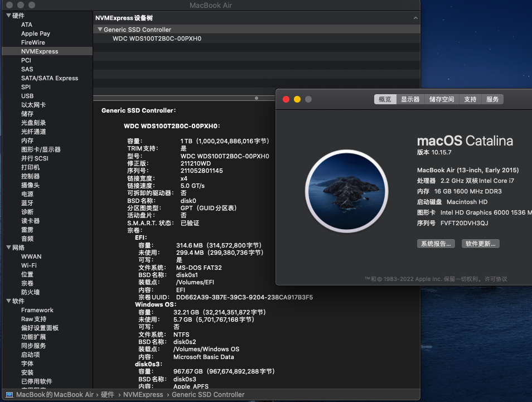Collapse the 软件 category triangle
532x402 pixels.
tap(8, 301)
